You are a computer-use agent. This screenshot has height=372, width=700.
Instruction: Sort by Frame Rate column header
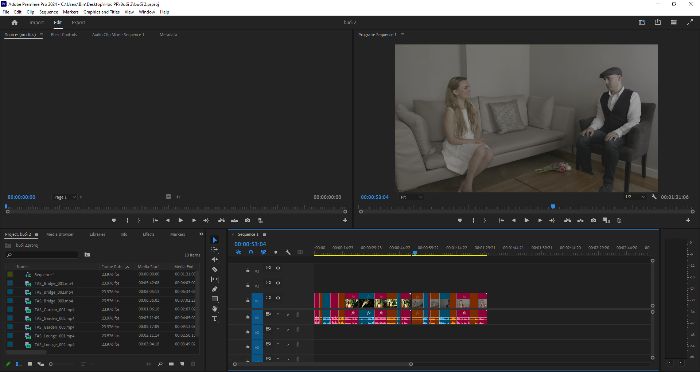click(113, 267)
